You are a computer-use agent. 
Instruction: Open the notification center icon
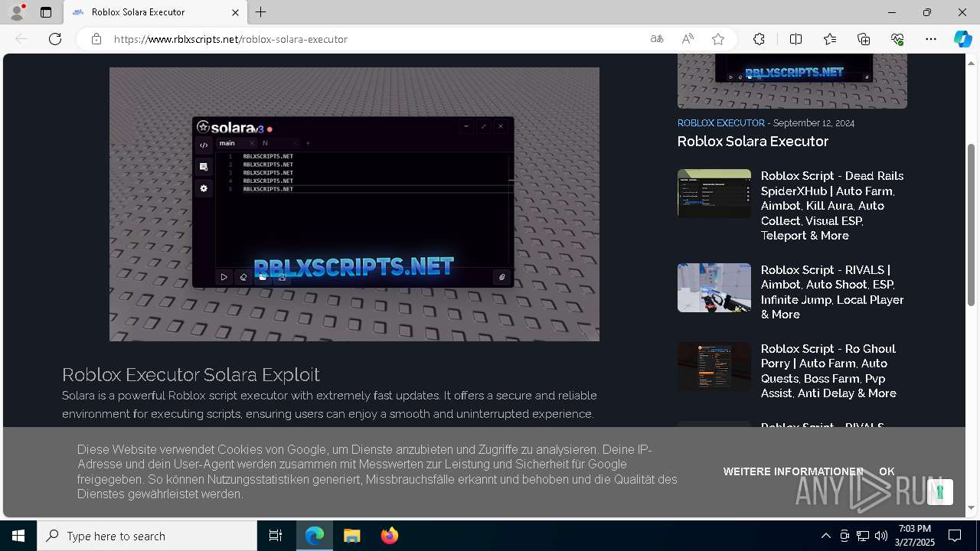[x=955, y=536]
